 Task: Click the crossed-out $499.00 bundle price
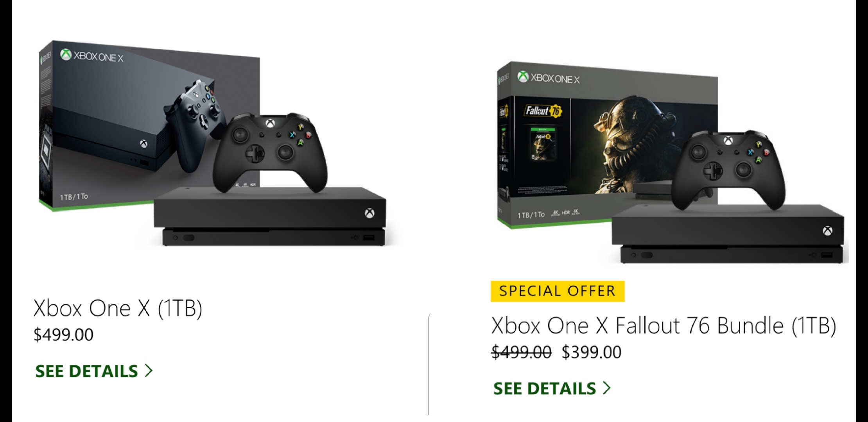point(521,352)
